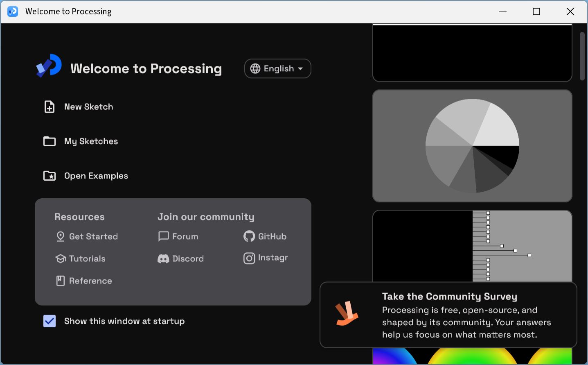Expand the English language dropdown arrow

(x=300, y=69)
